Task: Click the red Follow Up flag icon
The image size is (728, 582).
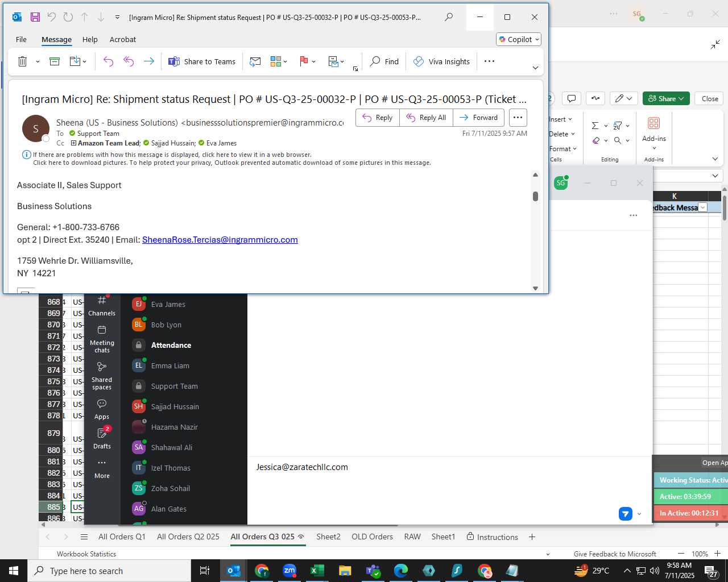Action: [304, 61]
